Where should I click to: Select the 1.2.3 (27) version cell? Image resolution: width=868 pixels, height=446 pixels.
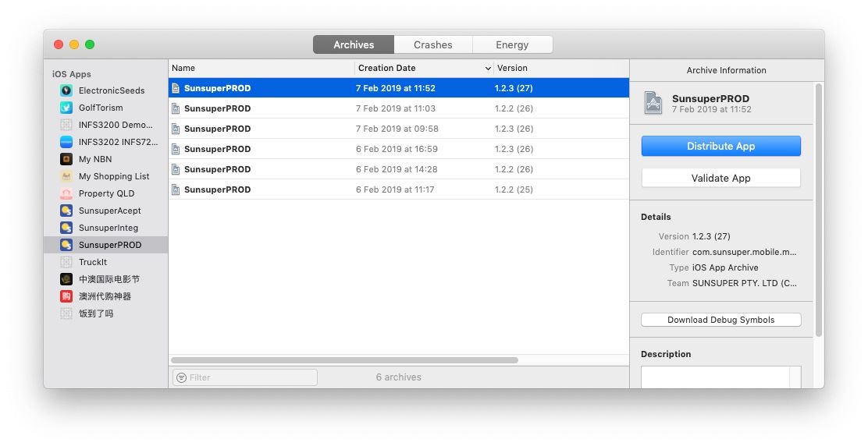coord(514,88)
